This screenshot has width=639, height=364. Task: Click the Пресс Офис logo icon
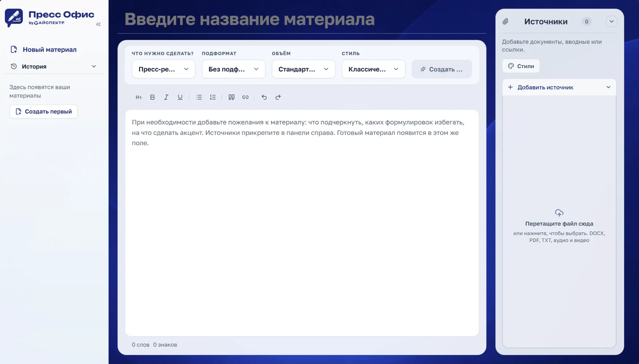pos(14,18)
